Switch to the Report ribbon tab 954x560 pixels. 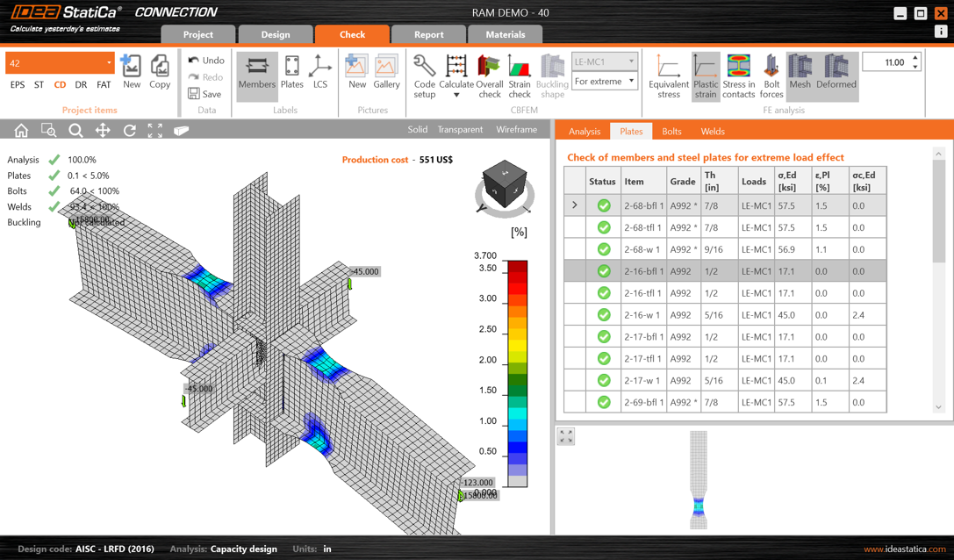click(x=429, y=34)
